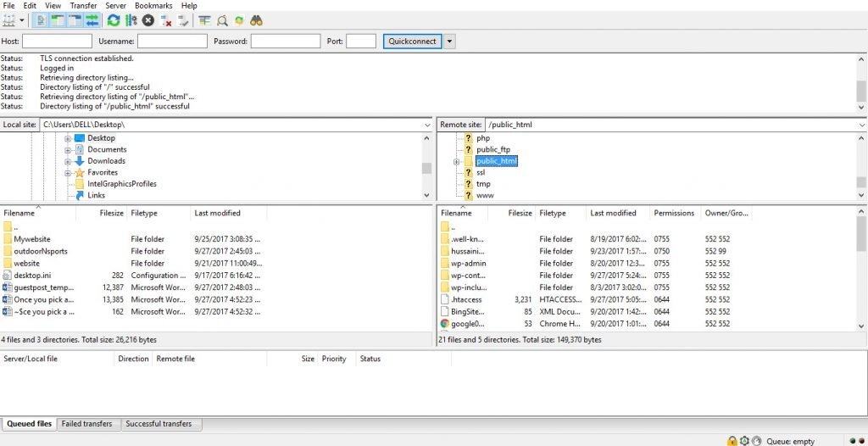
Task: Disconnect from the current server
Action: 166,20
